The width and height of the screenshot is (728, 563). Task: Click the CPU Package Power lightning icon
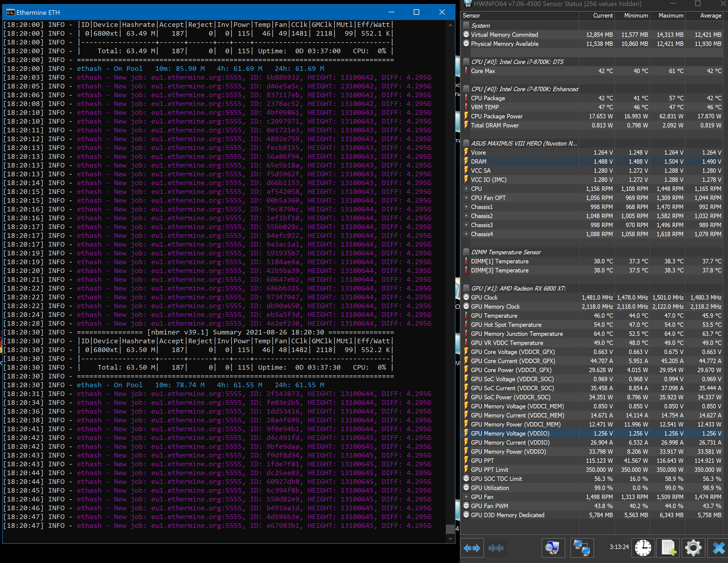pos(466,116)
